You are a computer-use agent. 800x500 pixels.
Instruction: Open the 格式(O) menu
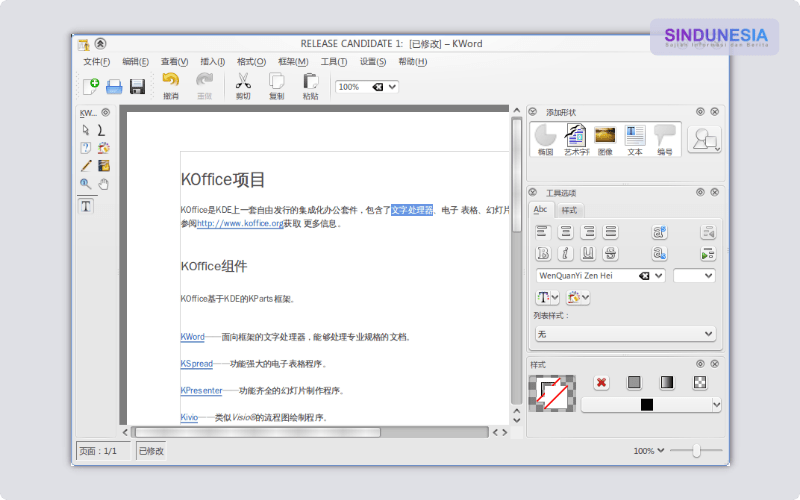click(x=251, y=62)
